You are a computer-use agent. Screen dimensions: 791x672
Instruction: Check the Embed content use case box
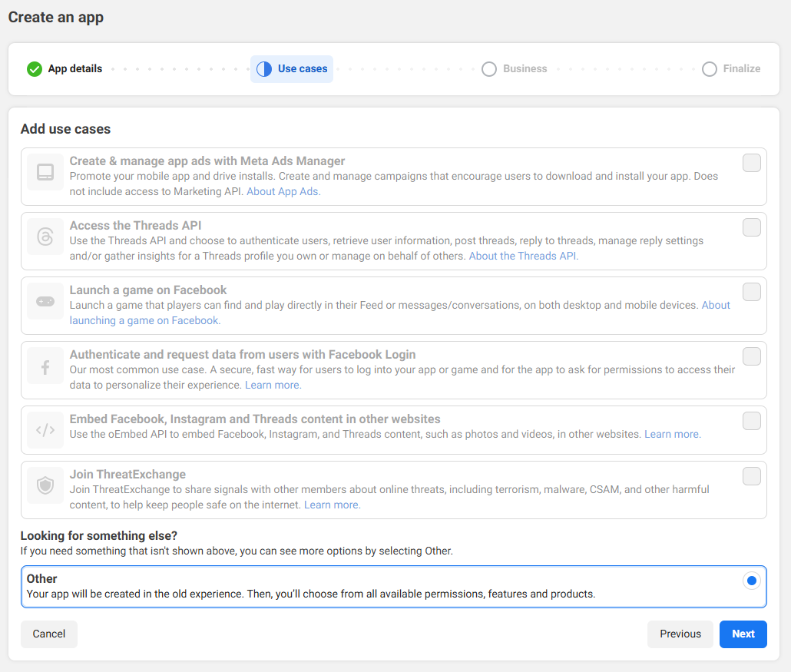[752, 422]
